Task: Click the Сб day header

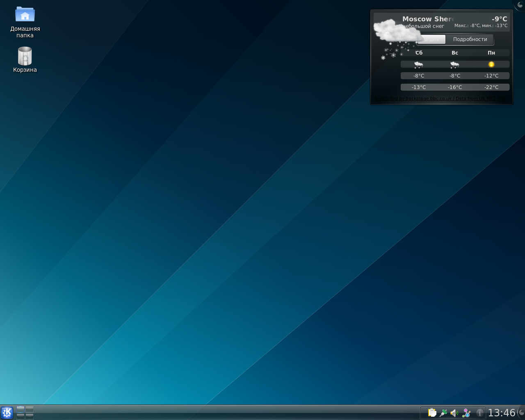Action: (x=419, y=52)
